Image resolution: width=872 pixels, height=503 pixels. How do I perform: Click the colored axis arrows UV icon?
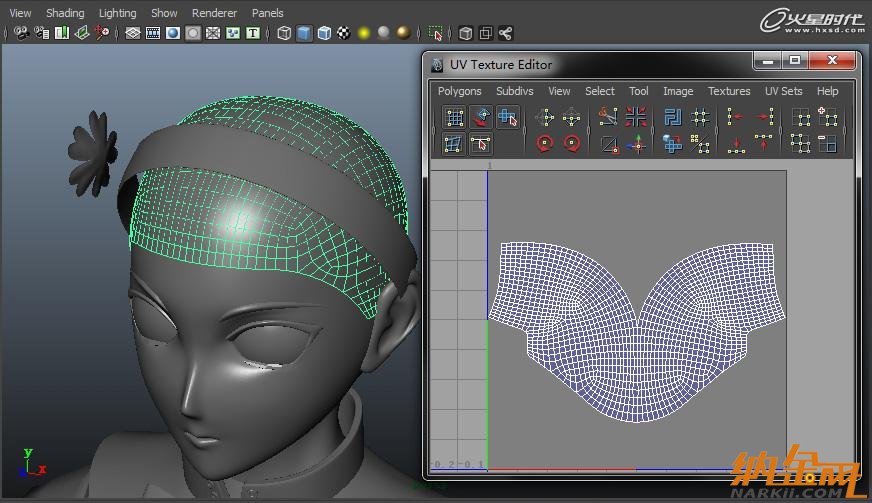pos(637,144)
